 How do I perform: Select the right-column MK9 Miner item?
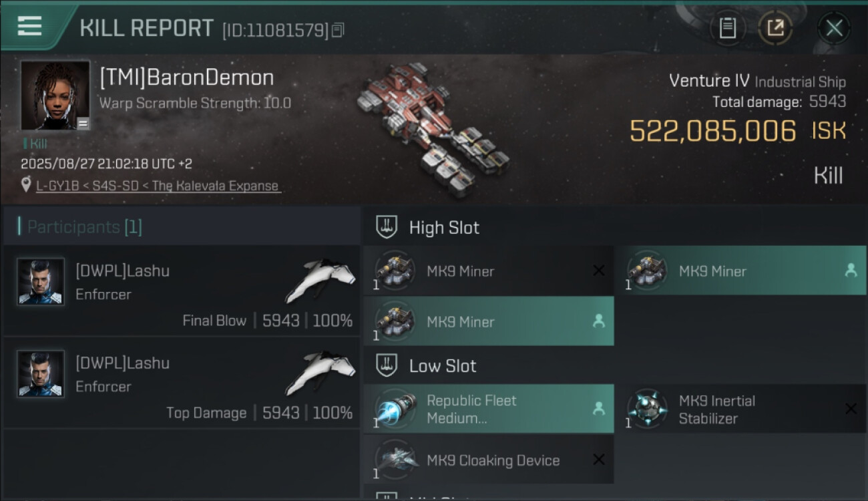click(740, 271)
